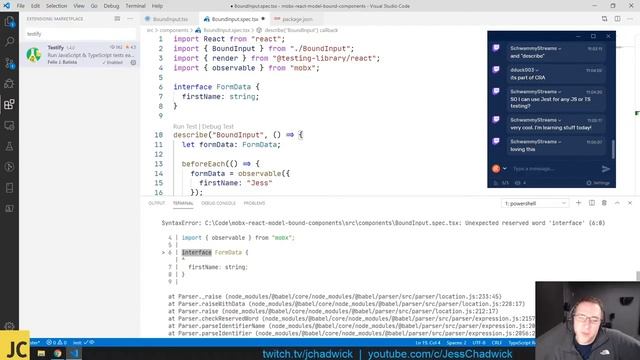Create a new terminal with plus icon
The height and width of the screenshot is (360, 640).
pyautogui.click(x=578, y=203)
